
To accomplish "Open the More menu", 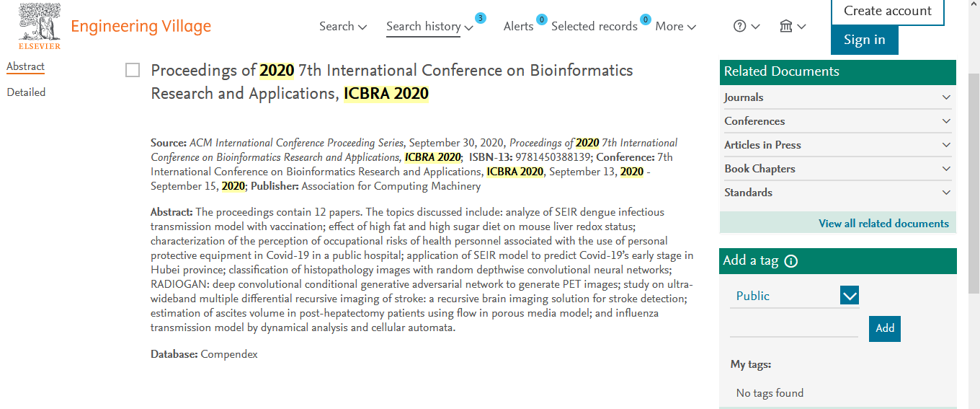I will (x=676, y=26).
